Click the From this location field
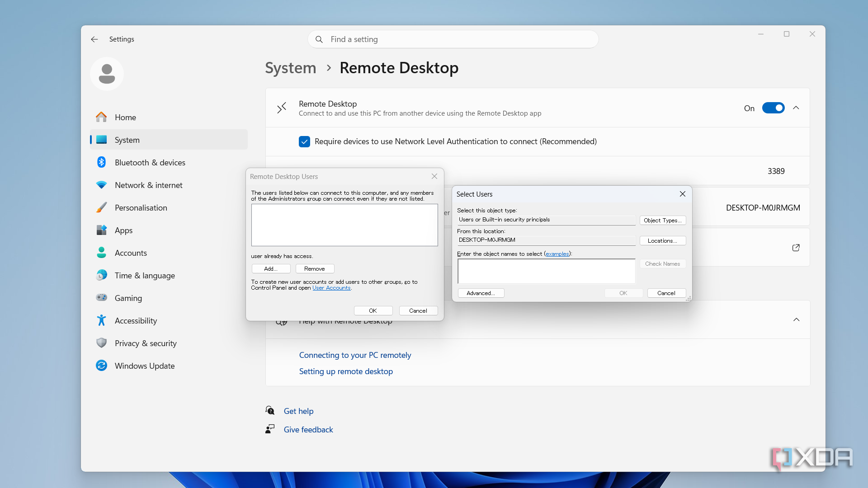This screenshot has width=868, height=488. 547,240
